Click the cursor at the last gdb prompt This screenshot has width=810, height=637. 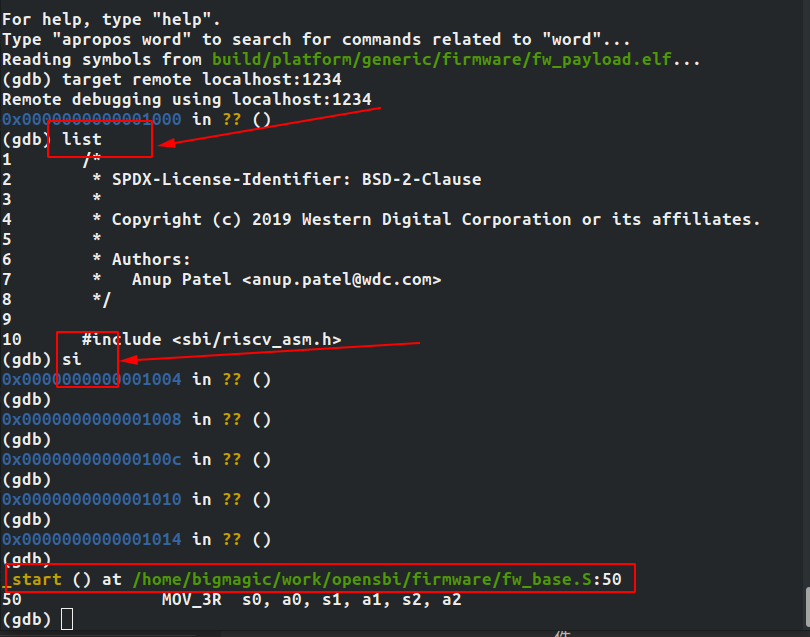(x=66, y=620)
